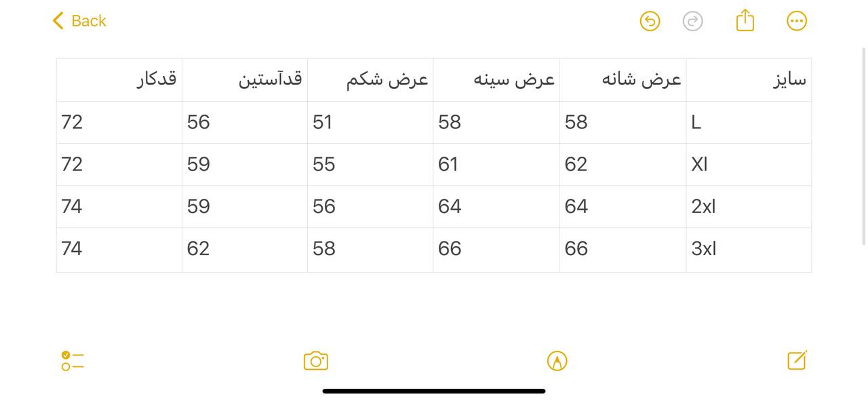This screenshot has width=868, height=401.
Task: Select the قدآستین header cell
Action: pyautogui.click(x=245, y=80)
